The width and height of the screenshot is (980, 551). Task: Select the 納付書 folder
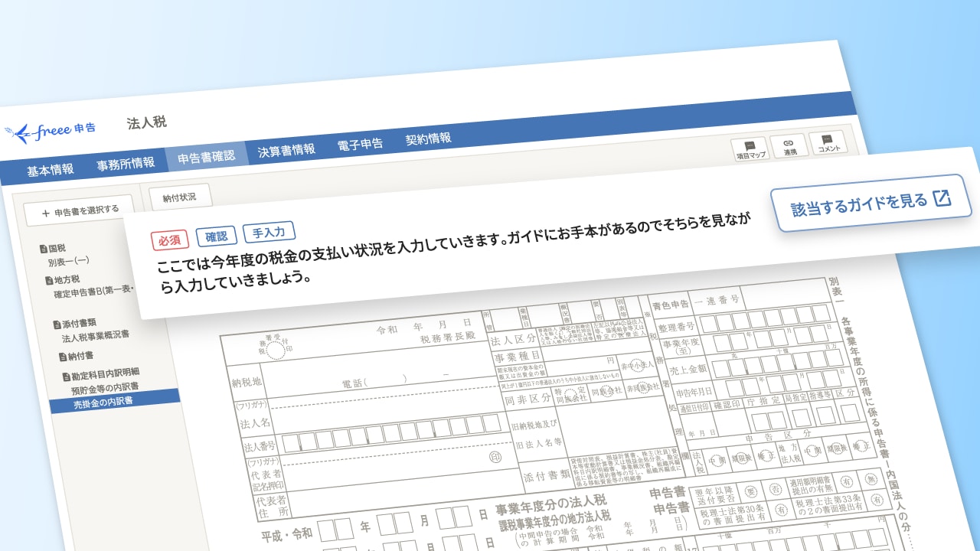point(77,356)
